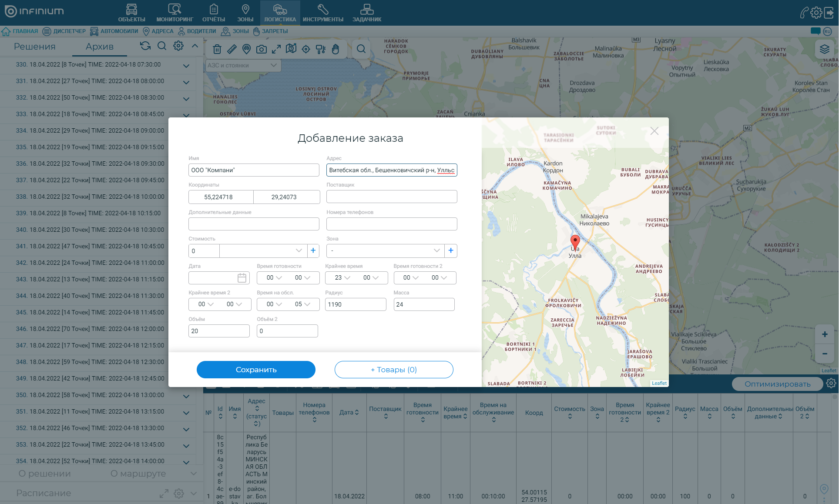The width and height of the screenshot is (839, 504).
Task: Open the gear settings next to Оптимизировать
Action: tap(831, 383)
